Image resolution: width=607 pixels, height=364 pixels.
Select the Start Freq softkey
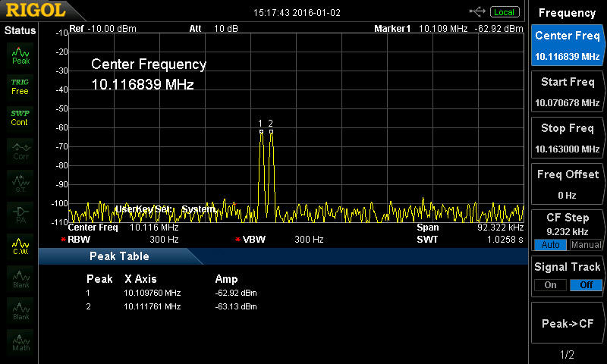tap(568, 92)
